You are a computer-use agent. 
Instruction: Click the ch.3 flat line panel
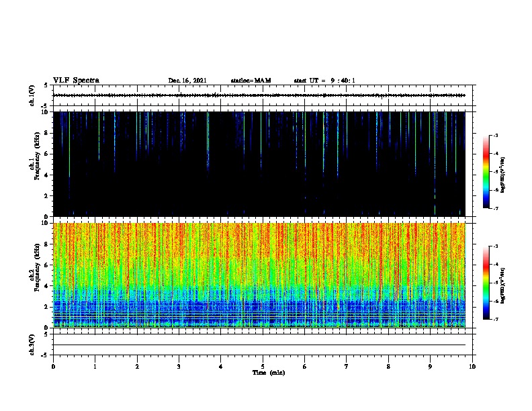(263, 345)
